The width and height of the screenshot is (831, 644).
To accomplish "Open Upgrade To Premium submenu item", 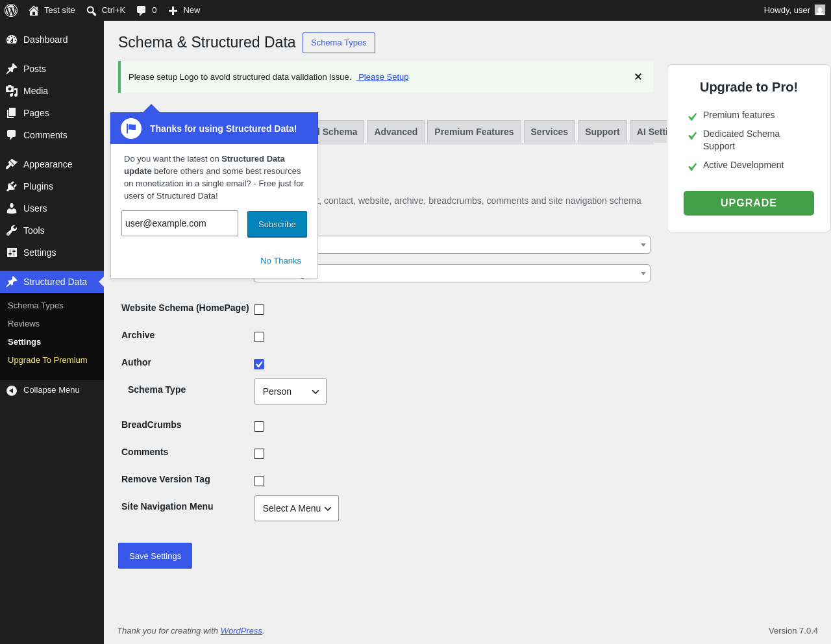I will pyautogui.click(x=47, y=360).
